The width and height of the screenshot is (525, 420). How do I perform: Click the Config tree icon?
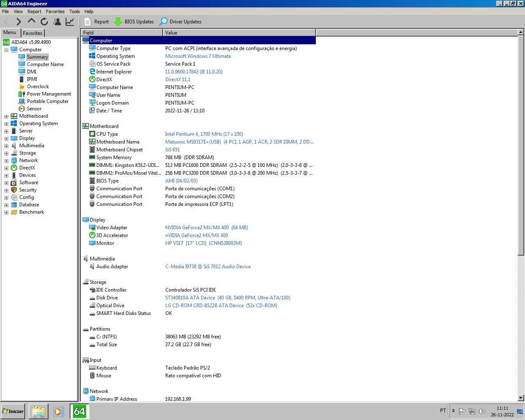pyautogui.click(x=14, y=197)
